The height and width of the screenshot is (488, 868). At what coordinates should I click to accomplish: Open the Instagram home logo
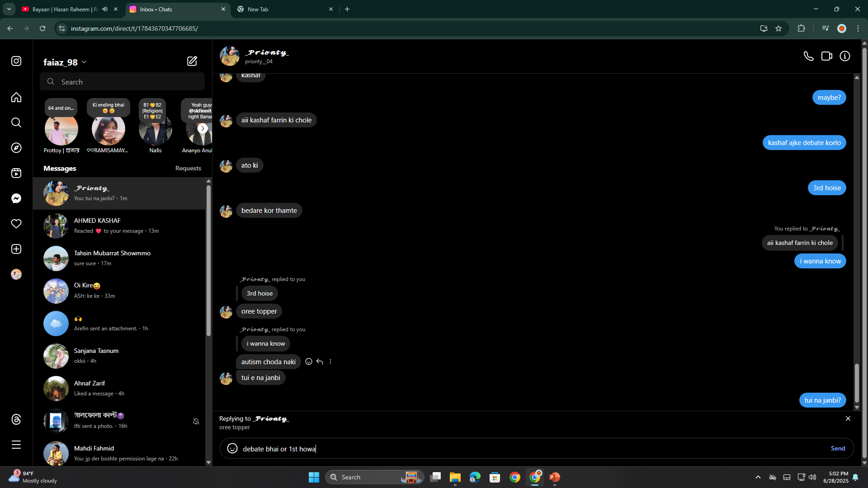click(x=16, y=61)
